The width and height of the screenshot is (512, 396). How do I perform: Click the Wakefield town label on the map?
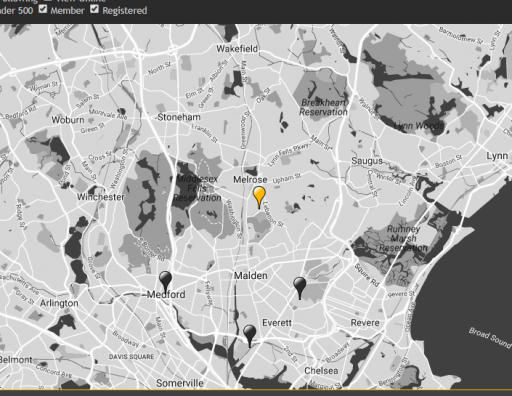point(237,49)
